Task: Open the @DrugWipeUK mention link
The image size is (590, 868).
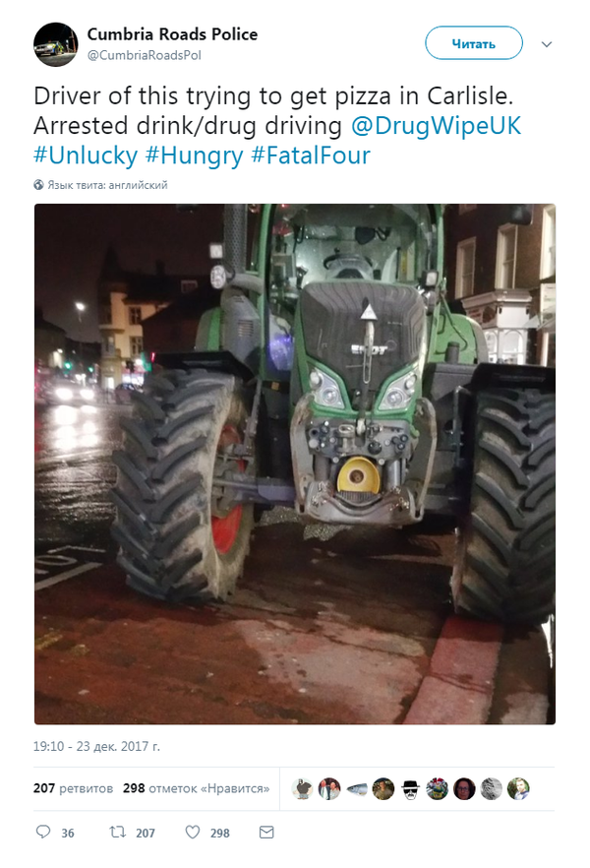Action: pos(436,126)
